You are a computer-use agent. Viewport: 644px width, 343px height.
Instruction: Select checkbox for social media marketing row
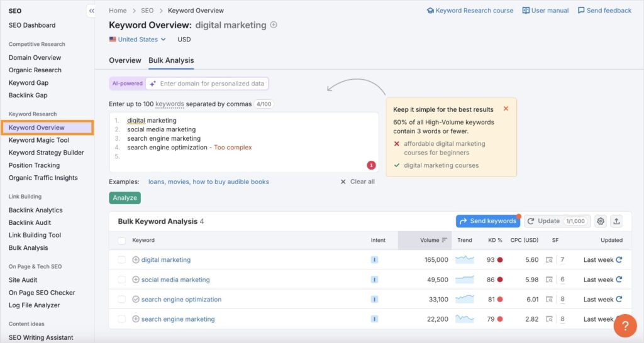(x=121, y=280)
